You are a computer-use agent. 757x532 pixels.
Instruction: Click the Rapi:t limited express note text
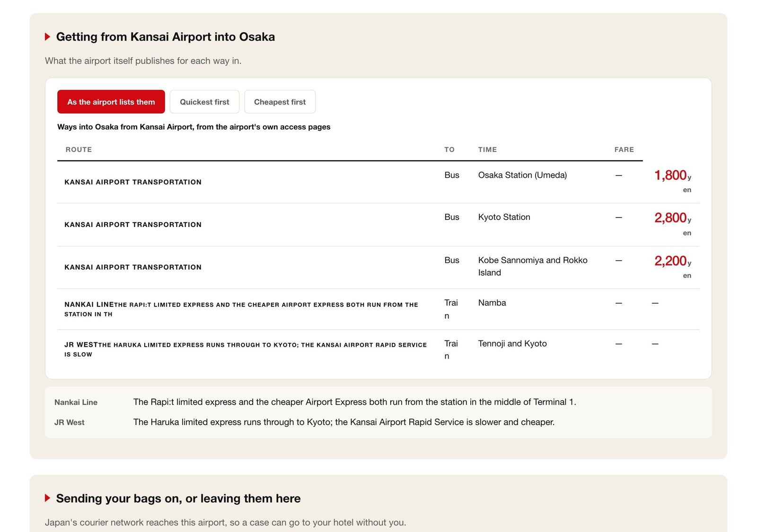(x=355, y=402)
